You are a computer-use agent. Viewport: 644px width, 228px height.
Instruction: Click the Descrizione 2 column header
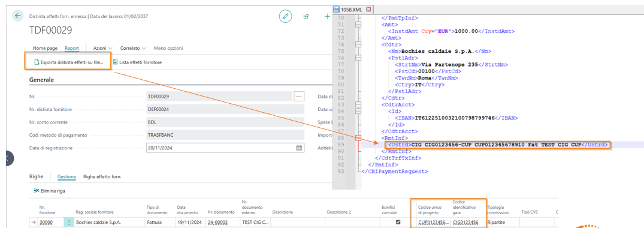pos(339,212)
